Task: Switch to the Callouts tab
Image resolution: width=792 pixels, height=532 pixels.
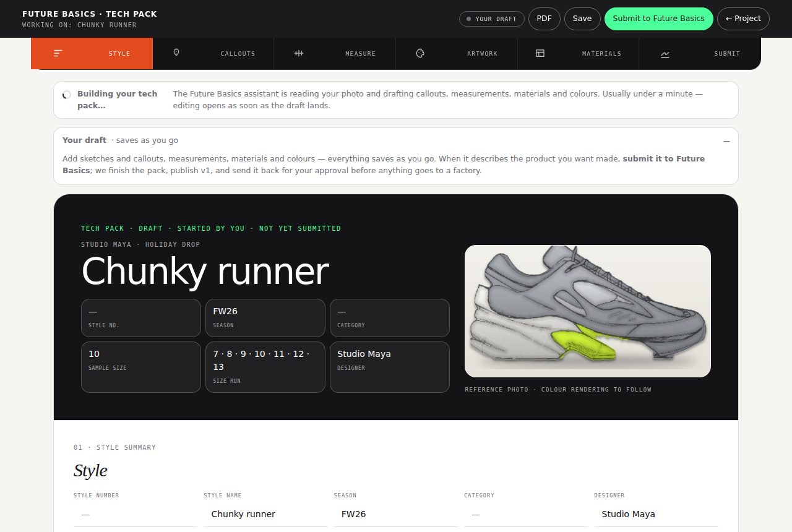Action: [x=213, y=54]
